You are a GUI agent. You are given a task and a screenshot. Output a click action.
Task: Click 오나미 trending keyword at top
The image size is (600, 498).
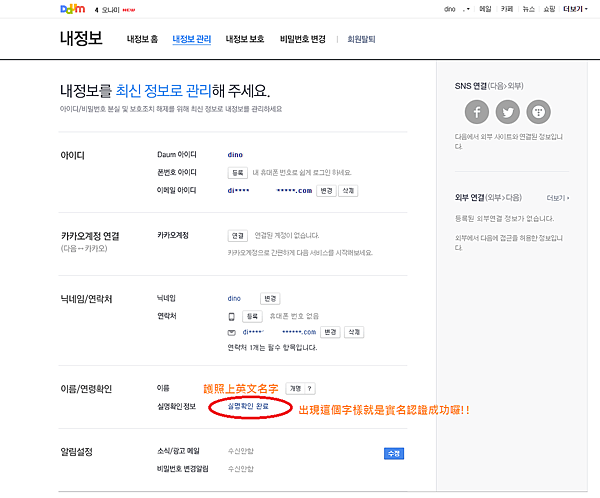tap(111, 10)
